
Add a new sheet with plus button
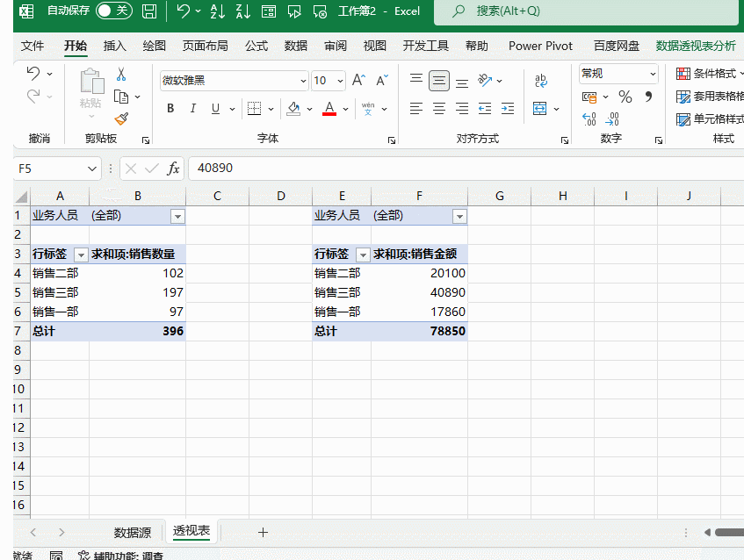[263, 532]
